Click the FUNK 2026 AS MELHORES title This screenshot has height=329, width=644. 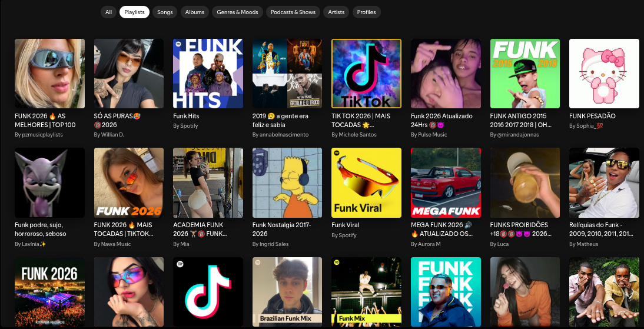(x=45, y=120)
